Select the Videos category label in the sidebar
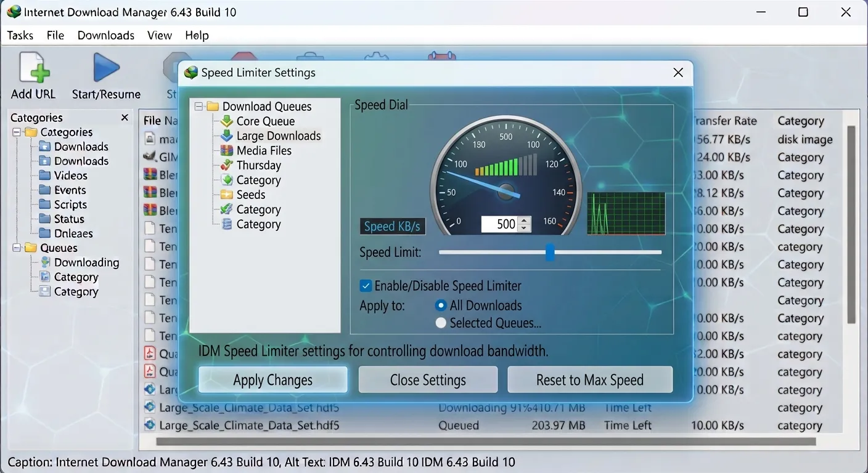 point(71,176)
